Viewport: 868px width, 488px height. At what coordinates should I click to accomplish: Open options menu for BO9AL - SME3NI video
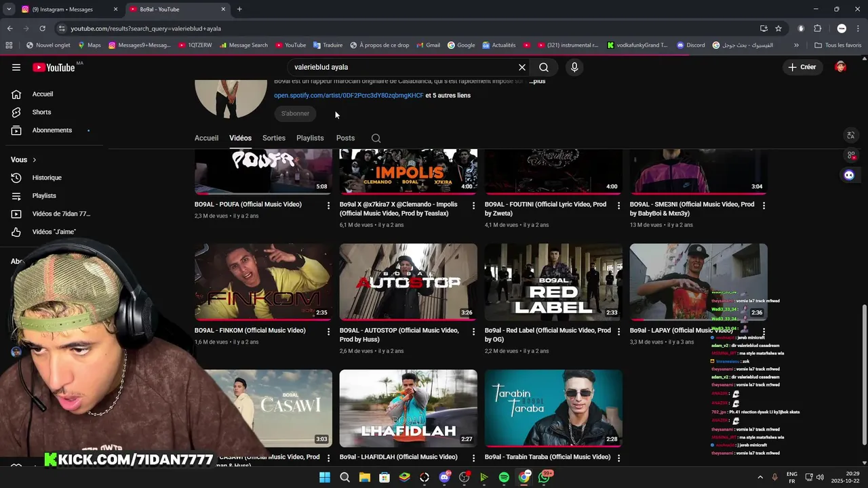[x=764, y=205]
